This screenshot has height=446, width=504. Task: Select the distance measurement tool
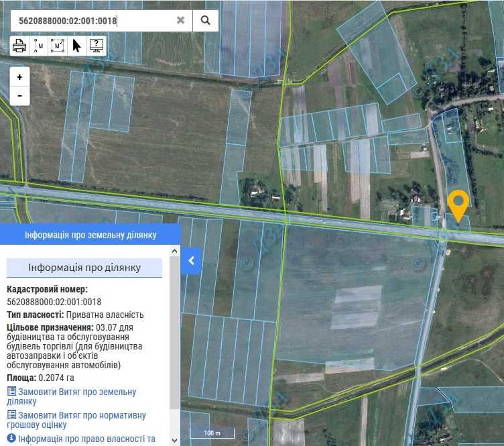(x=39, y=46)
